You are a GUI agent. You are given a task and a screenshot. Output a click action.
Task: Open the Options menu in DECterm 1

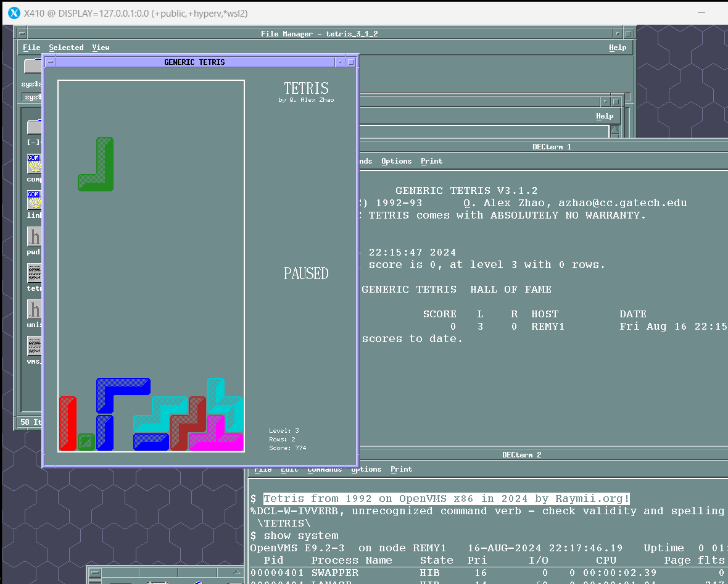coord(396,161)
